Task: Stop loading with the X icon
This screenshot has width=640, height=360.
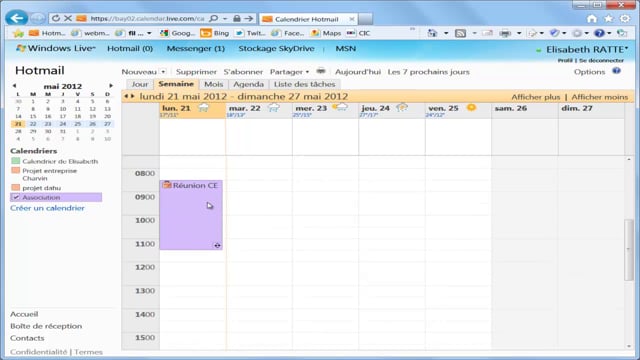Action: coord(68,18)
